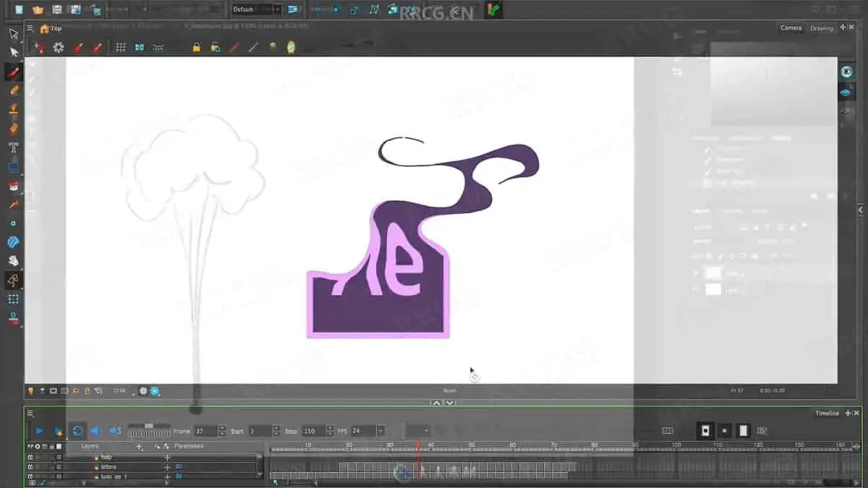Open the gear settings icon in Camera toolbar
The height and width of the screenshot is (488, 868).
[59, 47]
